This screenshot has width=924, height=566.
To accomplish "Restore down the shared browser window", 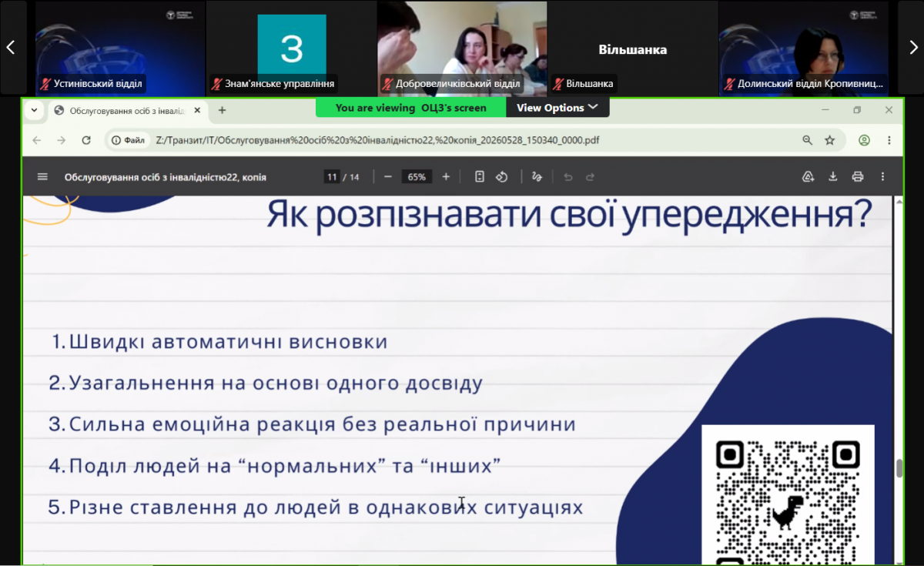I will coord(857,110).
